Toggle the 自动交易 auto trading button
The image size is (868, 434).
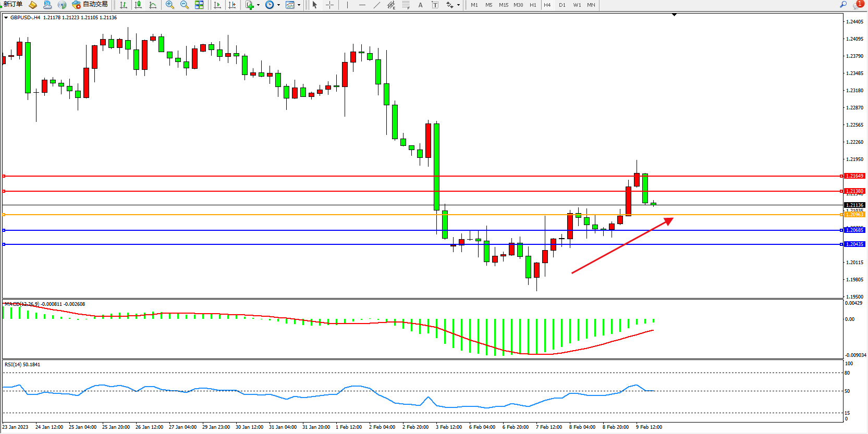pos(90,5)
